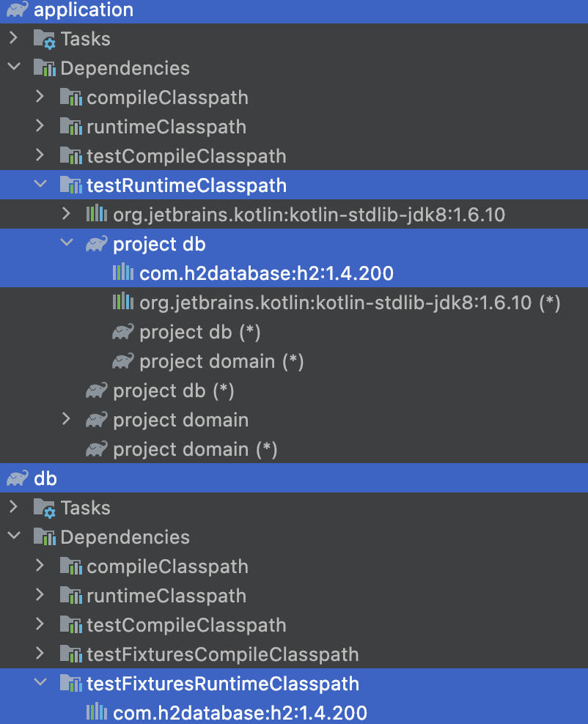Expand the Tasks node under db

14,507
